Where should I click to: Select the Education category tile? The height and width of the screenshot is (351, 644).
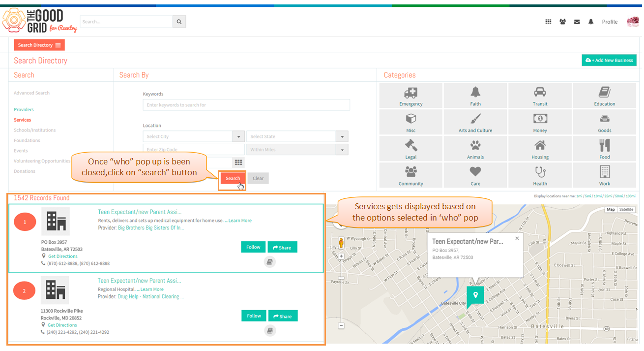tap(605, 96)
